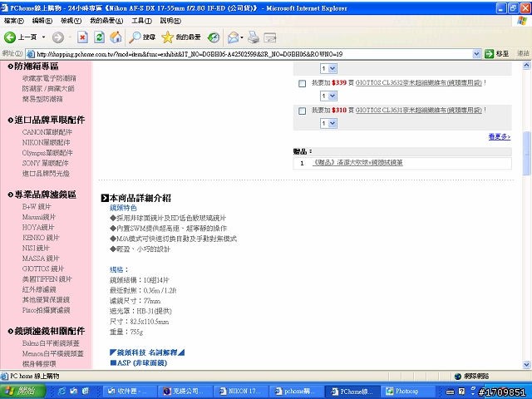Click Internet zone globe in status bar
The height and width of the screenshot is (399, 532).
pyautogui.click(x=458, y=376)
